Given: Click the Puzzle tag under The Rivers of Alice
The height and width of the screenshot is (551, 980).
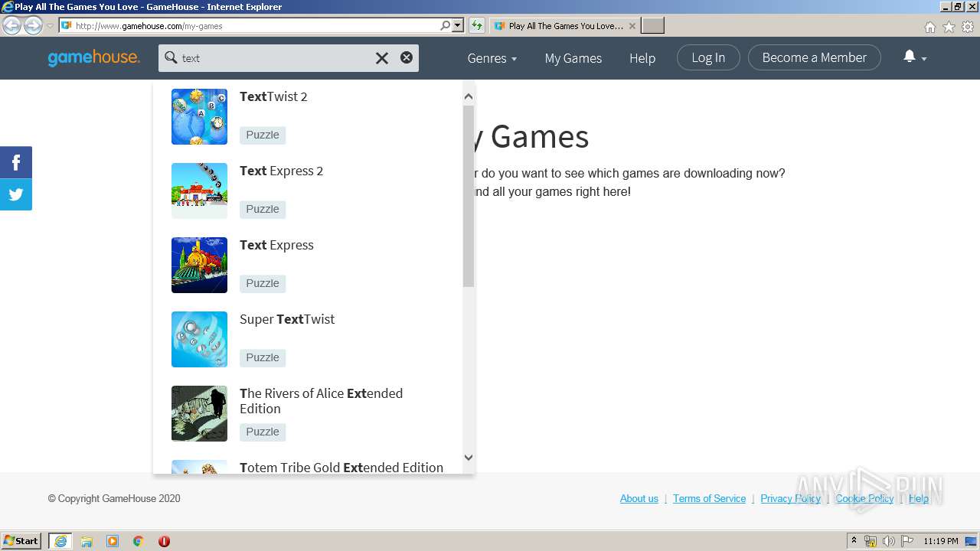Looking at the screenshot, I should tap(263, 432).
